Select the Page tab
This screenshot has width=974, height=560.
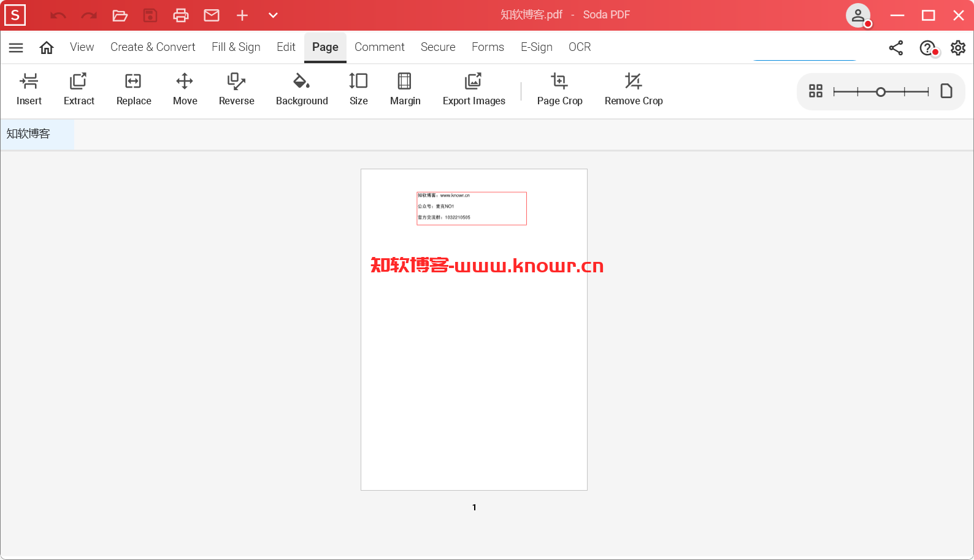[x=325, y=47]
